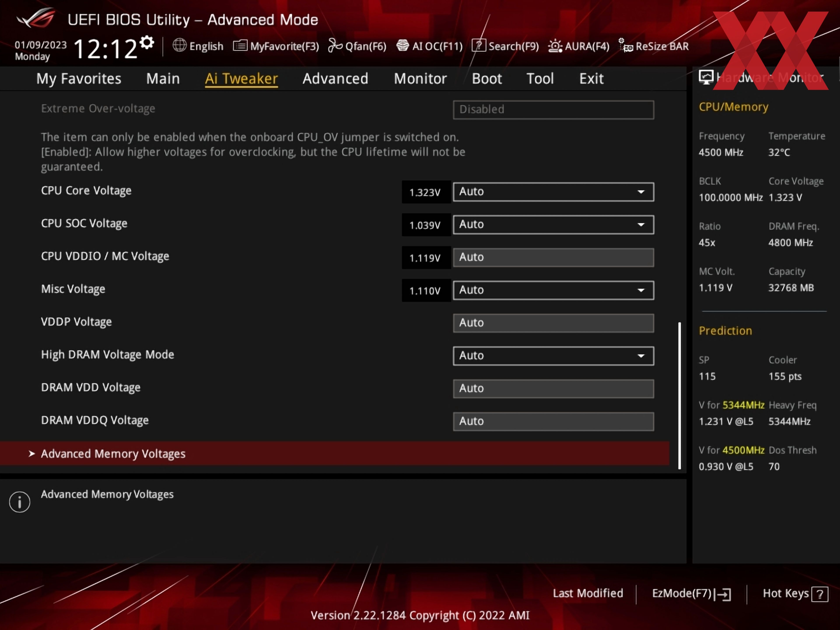This screenshot has height=630, width=840.
Task: Switch to My Favorites tab
Action: point(79,79)
